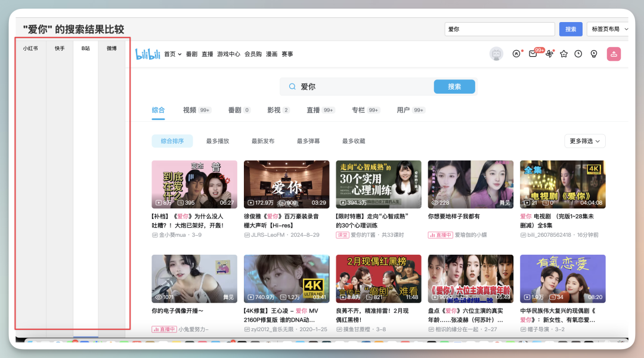Viewport: 644px width, 358px height.
Task: Open 赛事 in the navigation bar
Action: pyautogui.click(x=287, y=54)
